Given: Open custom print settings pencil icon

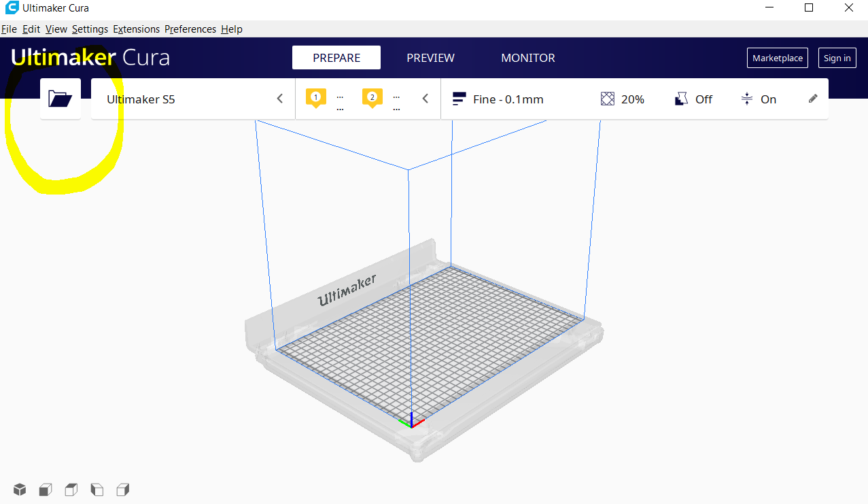Looking at the screenshot, I should (x=813, y=99).
